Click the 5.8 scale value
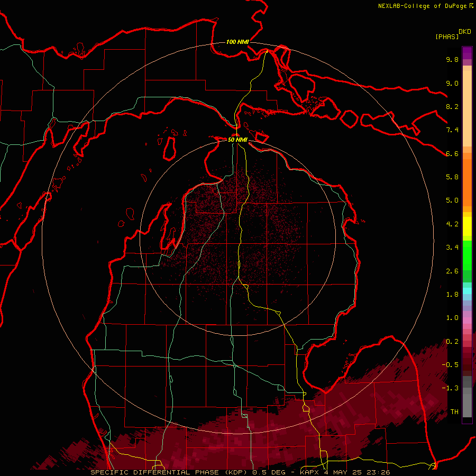 tap(452, 177)
